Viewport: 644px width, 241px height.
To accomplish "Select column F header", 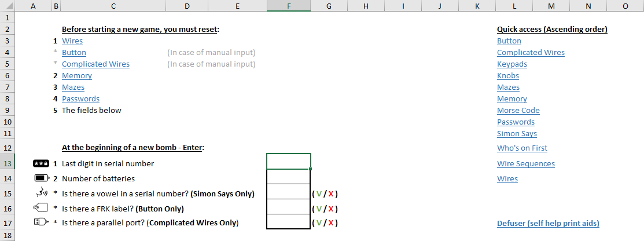I will point(288,6).
